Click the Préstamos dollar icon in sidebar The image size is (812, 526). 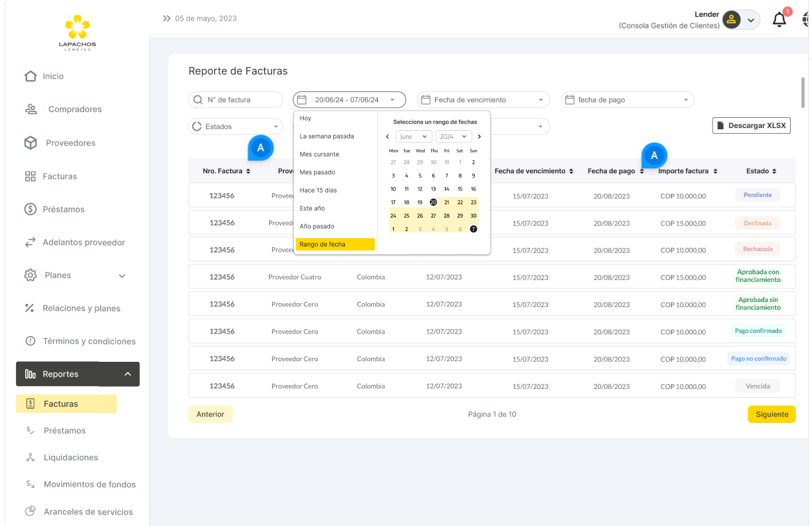(x=30, y=209)
